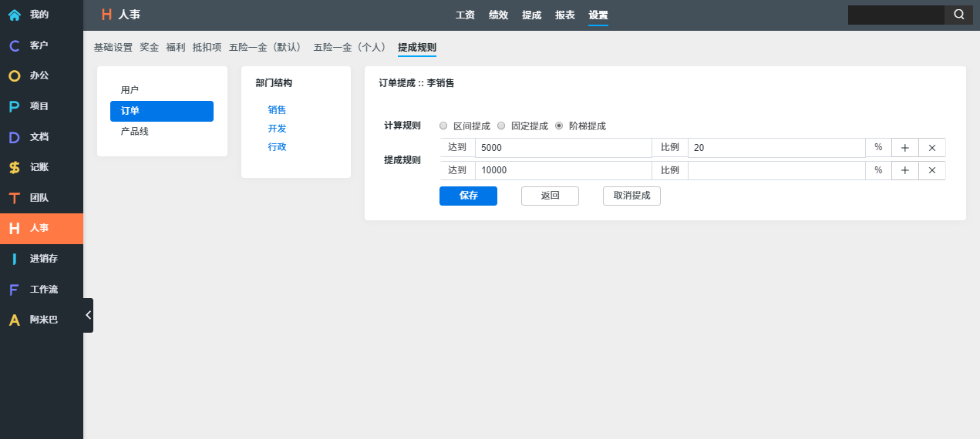Add a tier after the 5000 row
Image resolution: width=980 pixels, height=439 pixels.
904,148
